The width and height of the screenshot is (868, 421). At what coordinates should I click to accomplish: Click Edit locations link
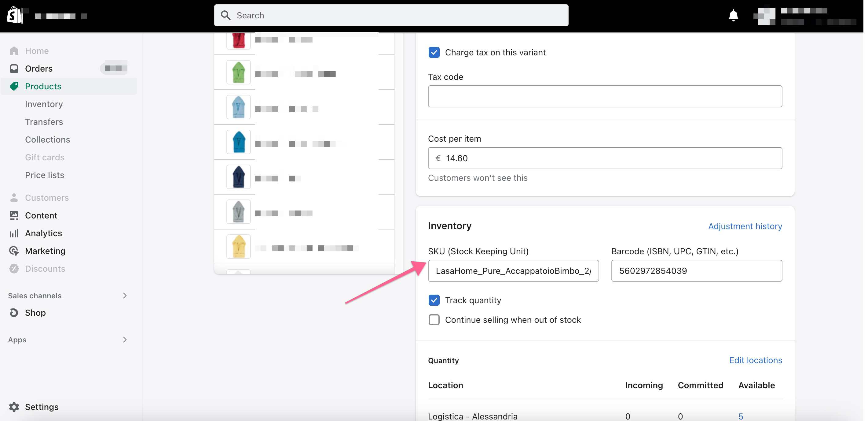click(x=756, y=360)
